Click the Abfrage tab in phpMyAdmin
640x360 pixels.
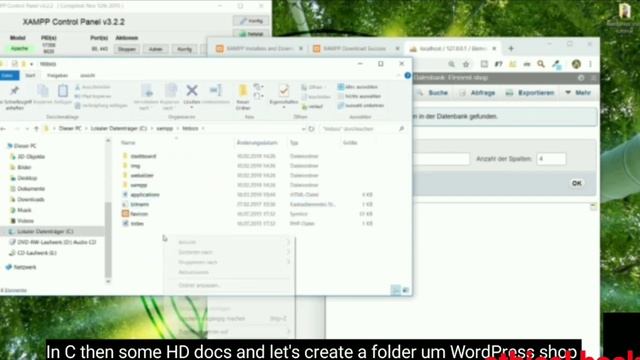477,93
